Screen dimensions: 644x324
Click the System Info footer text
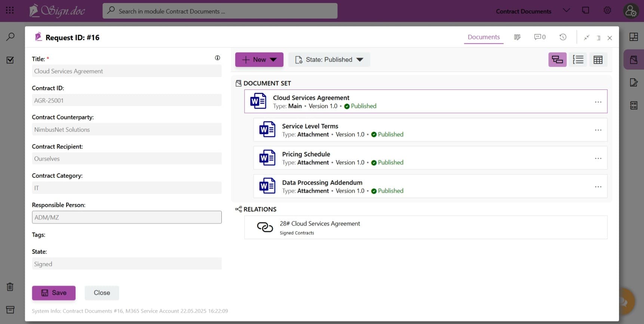130,311
